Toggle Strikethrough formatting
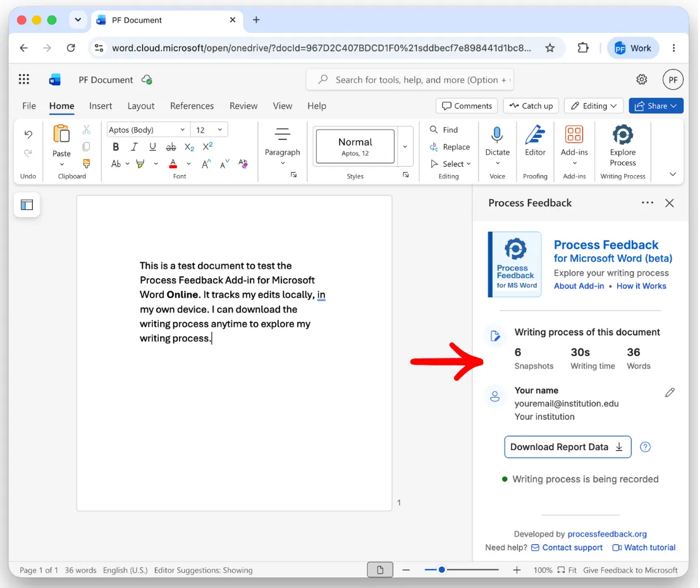Image resolution: width=700 pixels, height=588 pixels. pos(171,147)
